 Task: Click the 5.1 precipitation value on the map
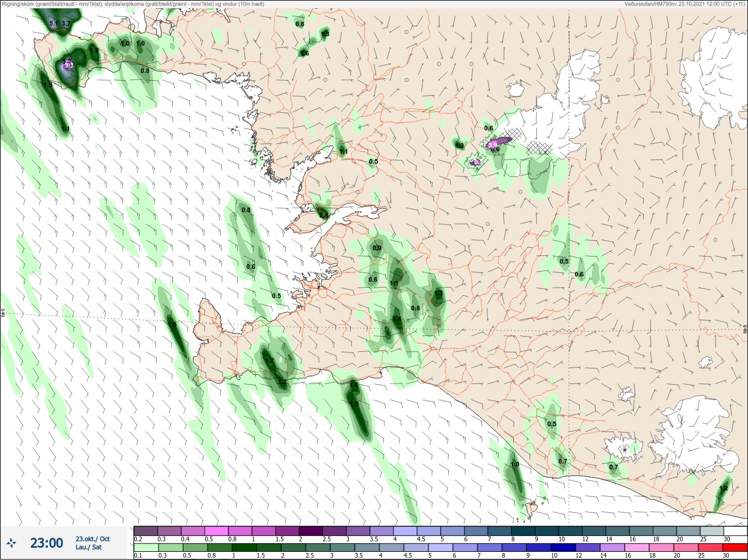point(54,23)
